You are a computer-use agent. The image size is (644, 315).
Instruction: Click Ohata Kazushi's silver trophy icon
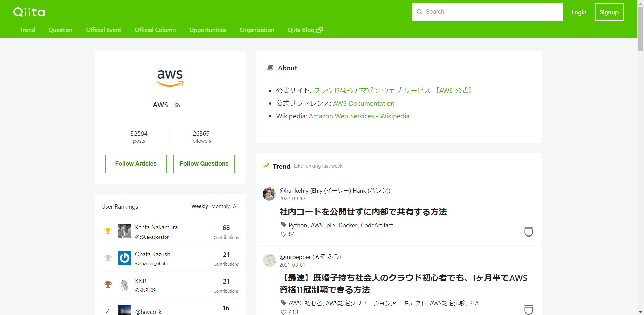[108, 258]
